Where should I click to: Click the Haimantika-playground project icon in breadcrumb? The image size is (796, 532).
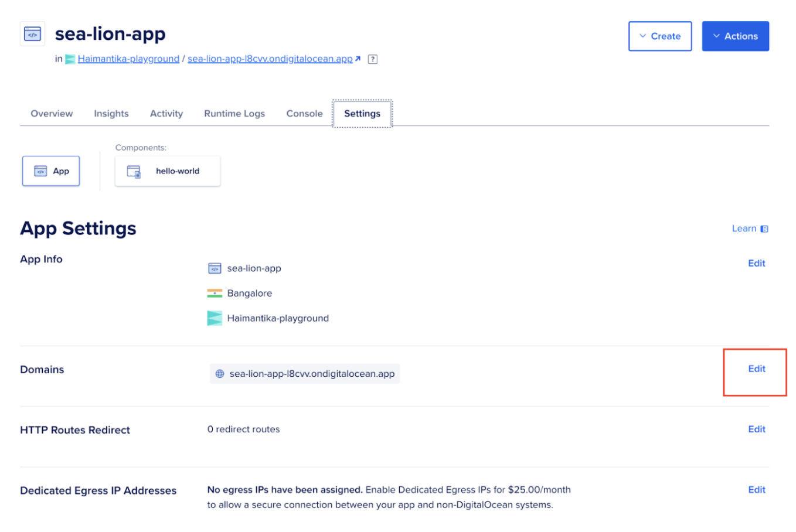point(70,59)
